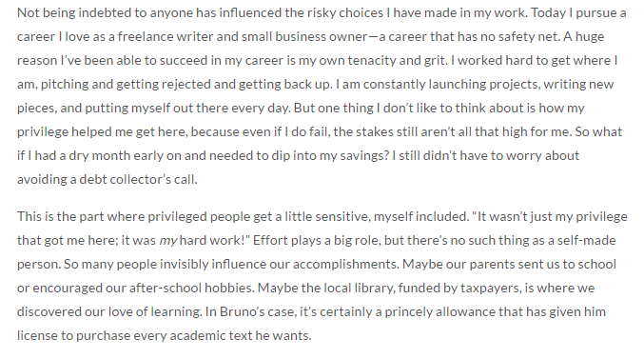Click the phrase "hard work!" in the quote

pyautogui.click(x=213, y=241)
